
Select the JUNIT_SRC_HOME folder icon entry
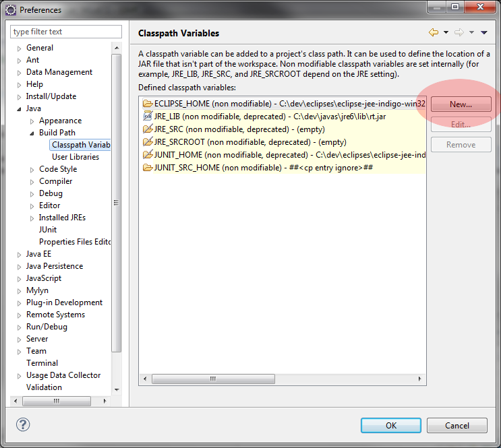148,168
